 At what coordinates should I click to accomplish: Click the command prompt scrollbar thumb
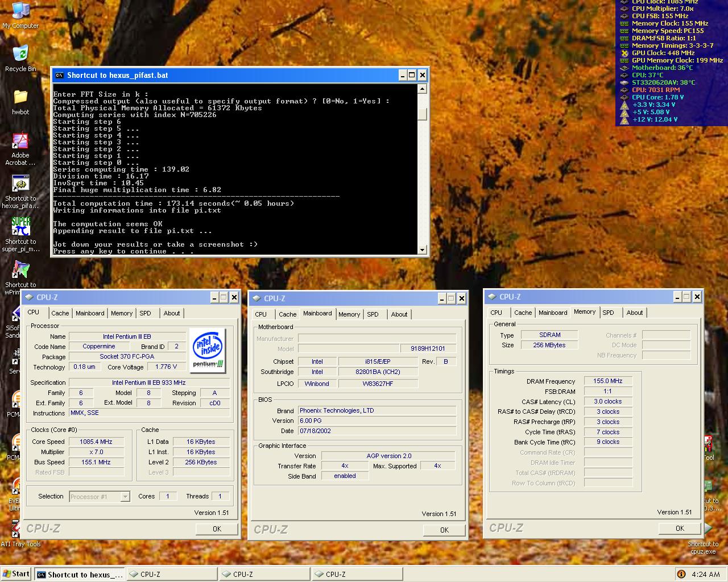422,114
